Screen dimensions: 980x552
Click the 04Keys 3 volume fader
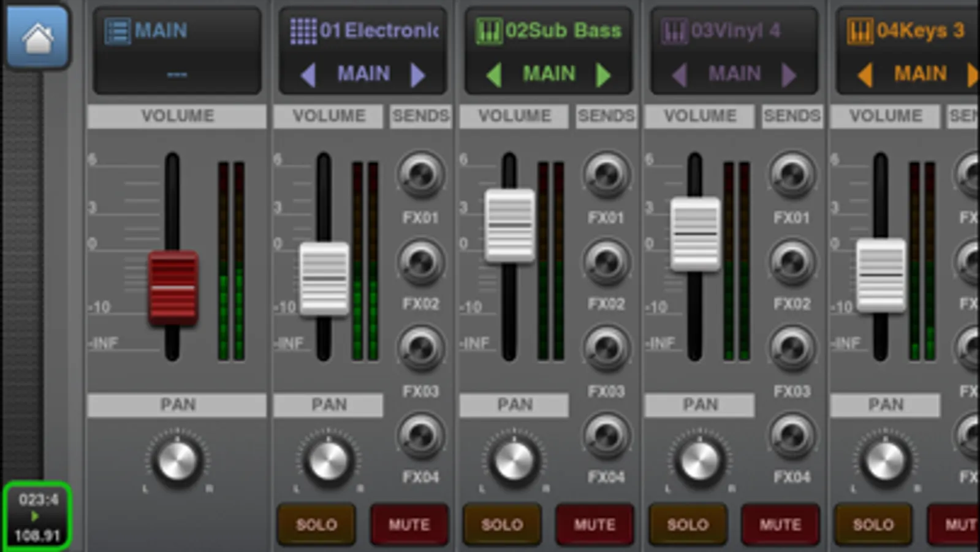pyautogui.click(x=881, y=275)
